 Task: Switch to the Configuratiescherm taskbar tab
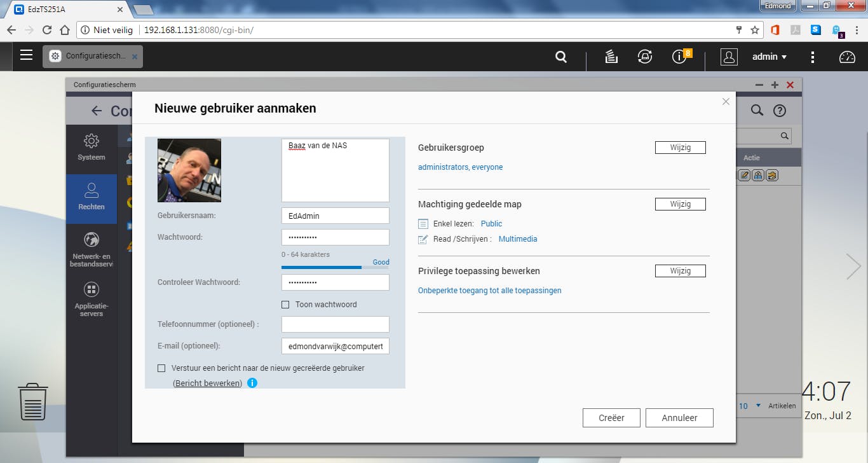point(93,56)
